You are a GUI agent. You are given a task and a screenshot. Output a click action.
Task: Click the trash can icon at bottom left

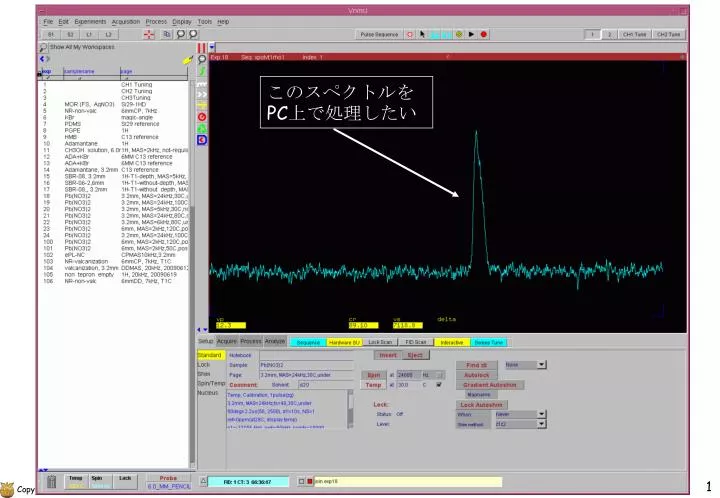(51, 481)
